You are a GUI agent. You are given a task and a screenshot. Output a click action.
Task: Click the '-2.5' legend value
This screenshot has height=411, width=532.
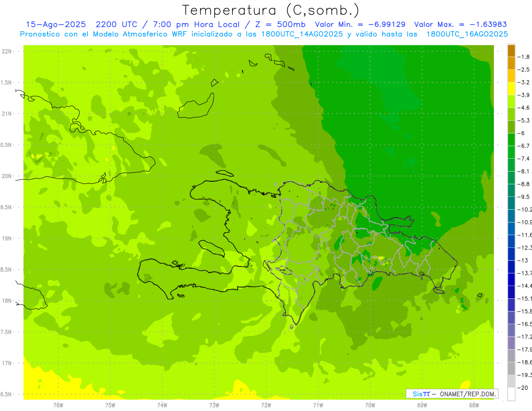click(x=524, y=70)
